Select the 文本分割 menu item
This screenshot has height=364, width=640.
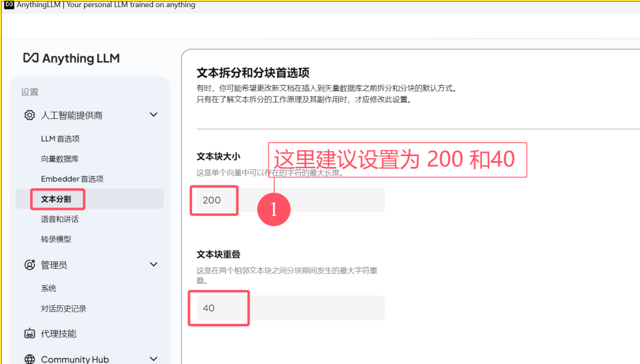(90, 199)
